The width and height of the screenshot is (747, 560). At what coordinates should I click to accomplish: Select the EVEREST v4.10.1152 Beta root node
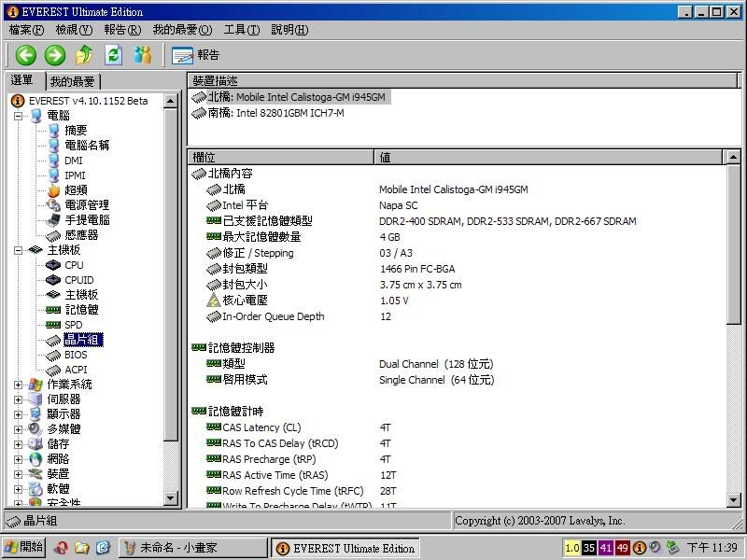[x=88, y=101]
